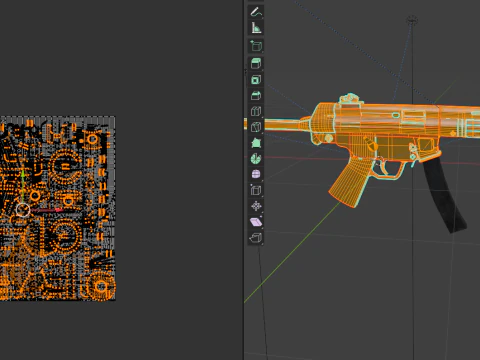Click the green Y-axis gizmo arrow in the UV editor
This screenshot has height=360, width=480.
tap(23, 173)
